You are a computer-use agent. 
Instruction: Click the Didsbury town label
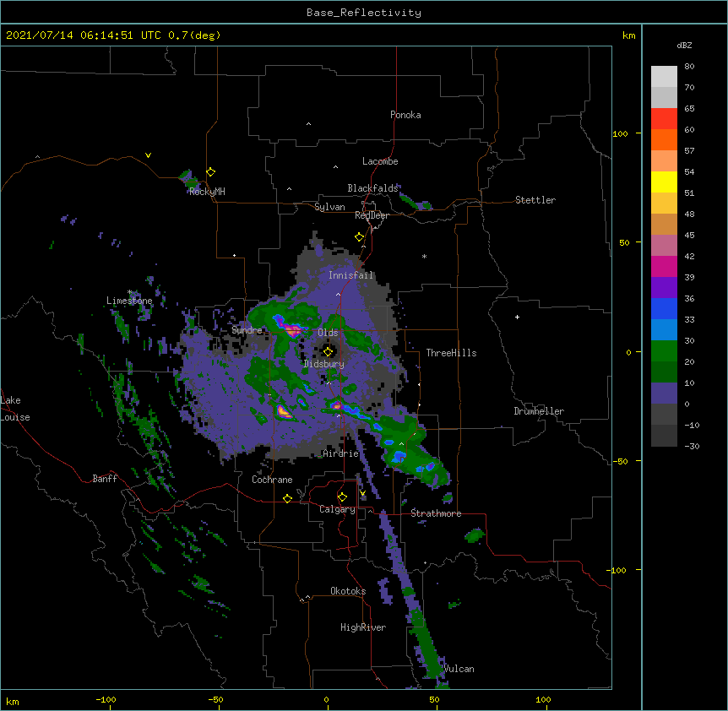(324, 364)
